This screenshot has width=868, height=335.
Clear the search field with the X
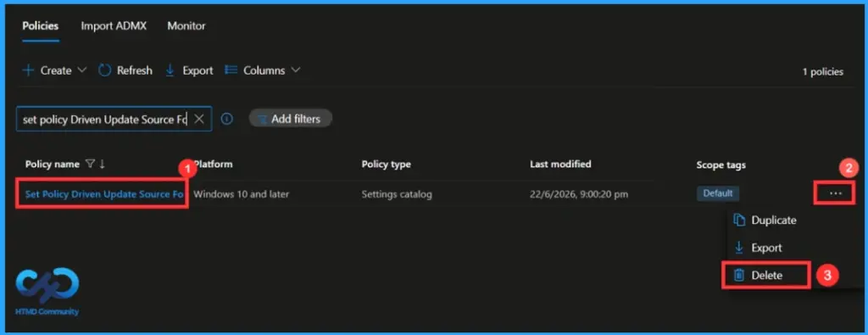199,119
